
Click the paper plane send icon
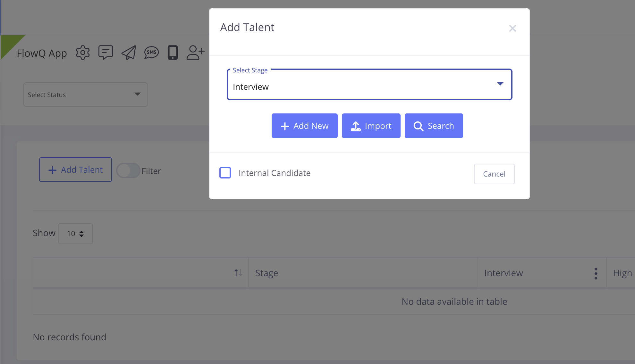129,53
